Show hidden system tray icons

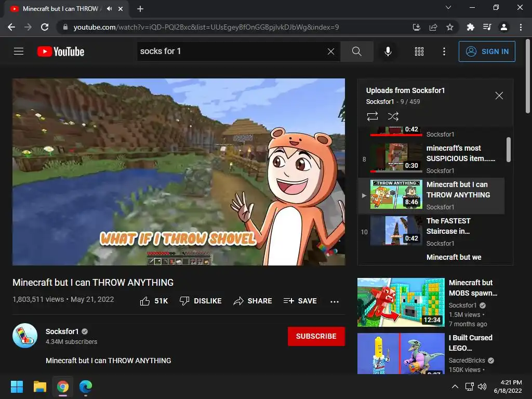[x=455, y=387]
